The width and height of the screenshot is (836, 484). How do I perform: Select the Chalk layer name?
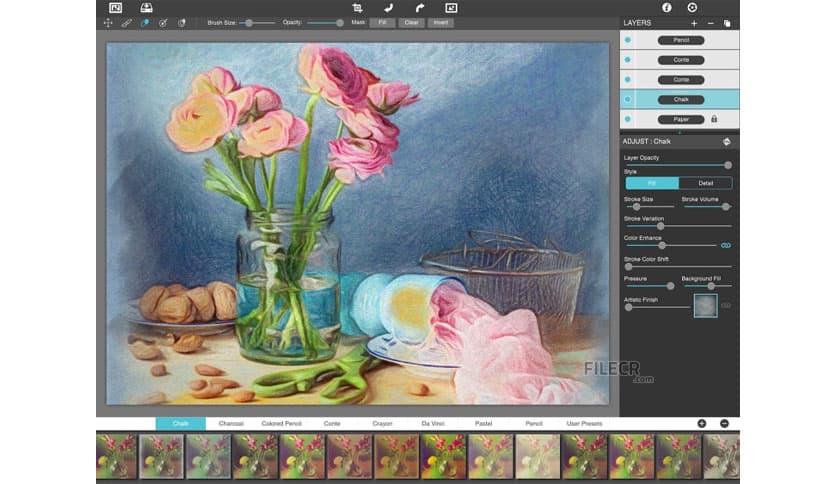click(x=681, y=99)
